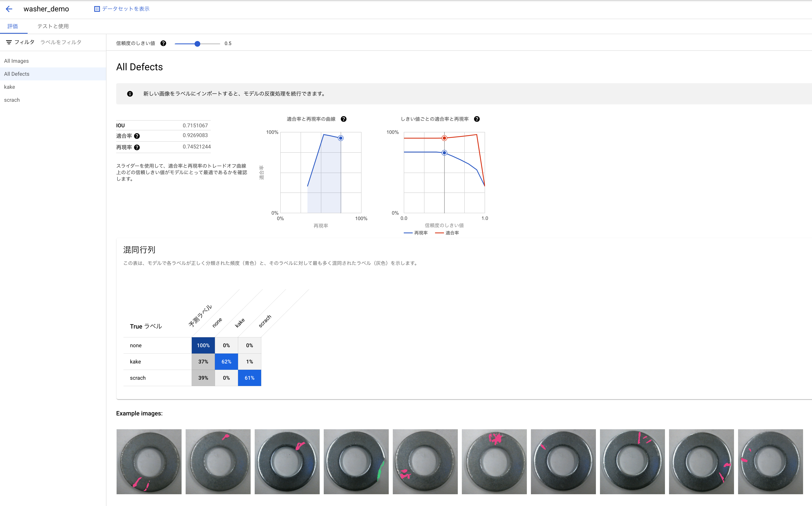
Task: Open help for 信頼度のしきい値 slider
Action: (x=163, y=43)
